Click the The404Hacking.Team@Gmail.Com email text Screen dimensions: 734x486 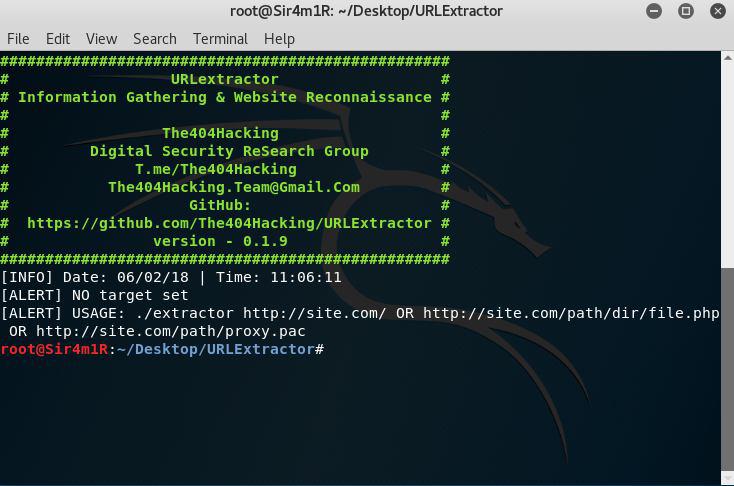click(234, 187)
